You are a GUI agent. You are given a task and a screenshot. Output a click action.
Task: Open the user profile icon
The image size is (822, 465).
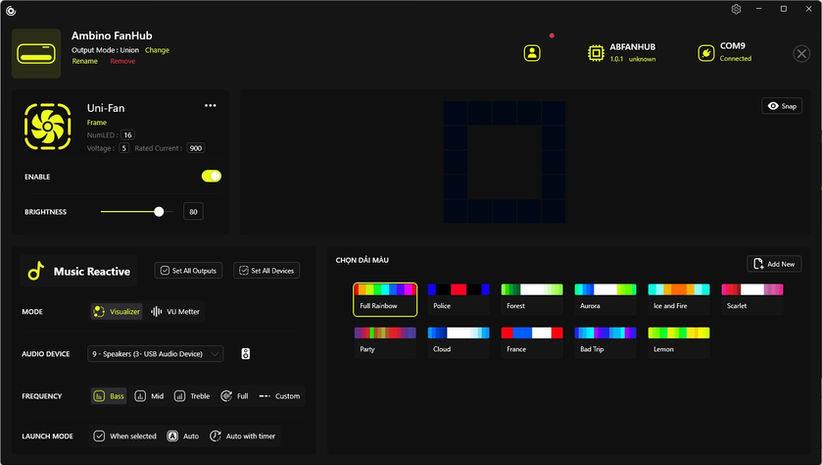(532, 53)
